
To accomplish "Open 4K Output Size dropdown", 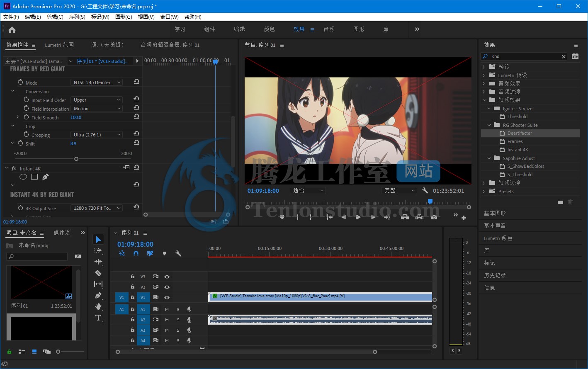I will [96, 208].
